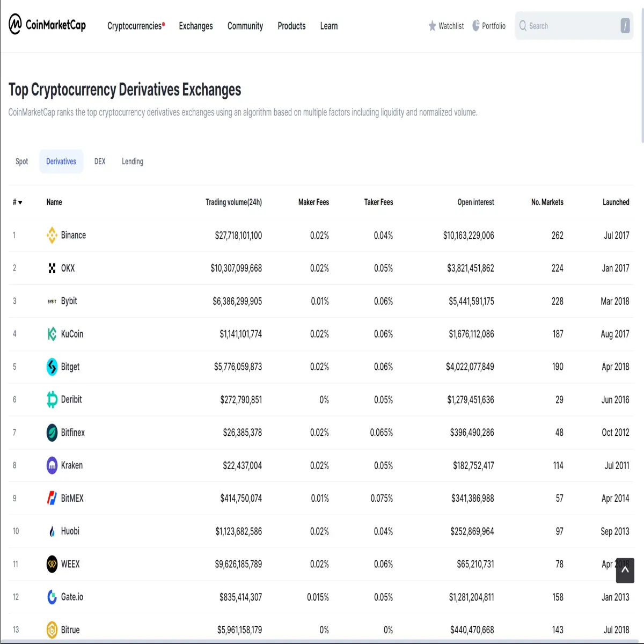
Task: Sort by Trading volume(24h) header
Action: 234,202
